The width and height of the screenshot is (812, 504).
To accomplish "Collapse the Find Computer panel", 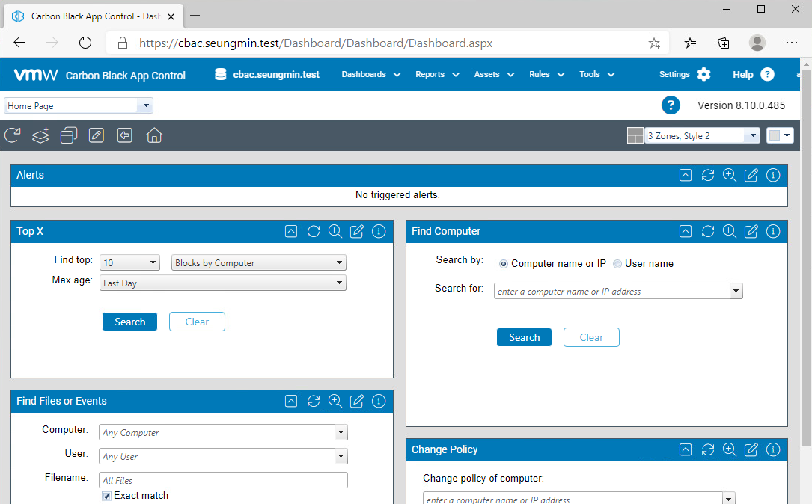I will [x=685, y=231].
